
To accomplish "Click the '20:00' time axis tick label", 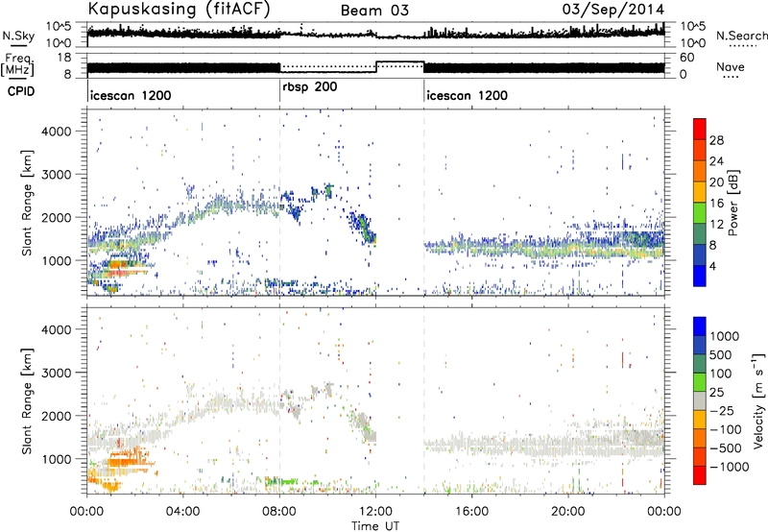I will (567, 512).
